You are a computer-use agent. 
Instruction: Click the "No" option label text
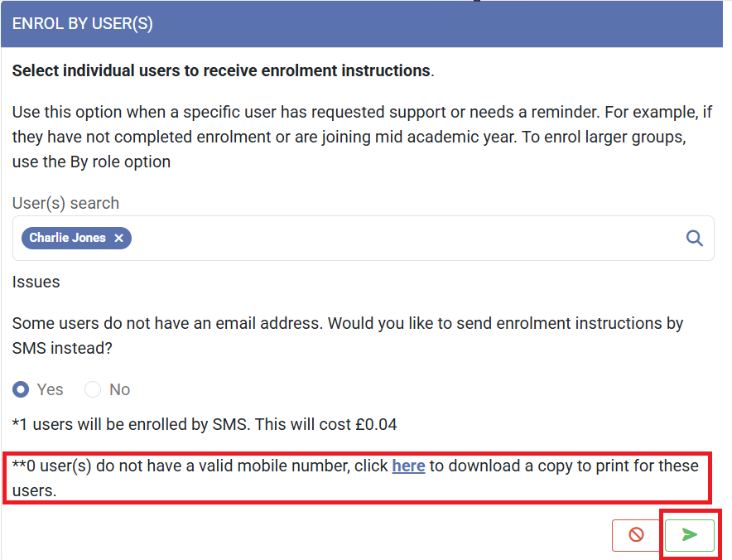120,389
